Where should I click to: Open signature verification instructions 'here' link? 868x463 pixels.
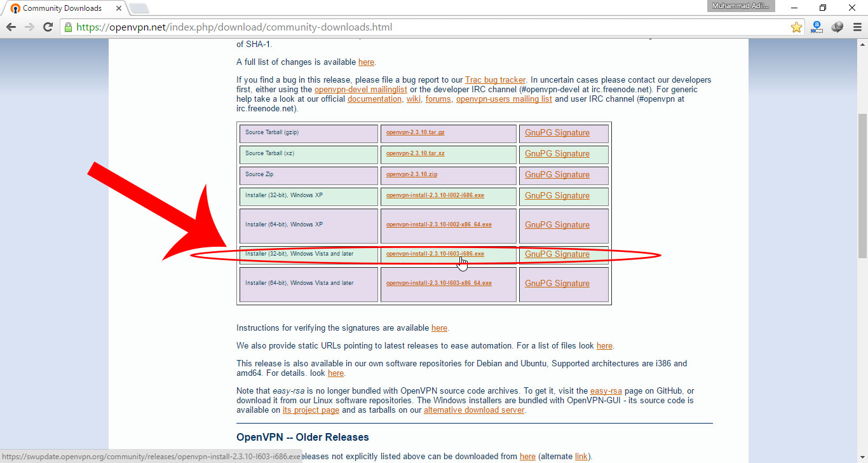pyautogui.click(x=439, y=328)
